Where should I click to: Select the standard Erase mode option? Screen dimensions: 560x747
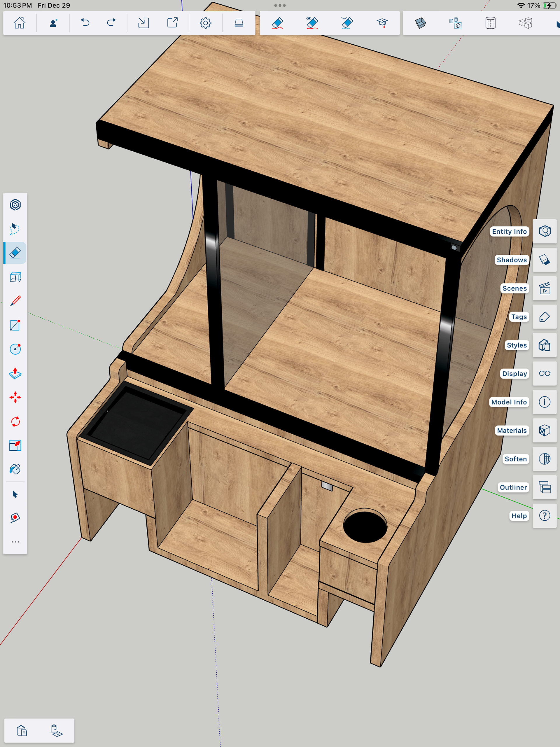coord(277,23)
